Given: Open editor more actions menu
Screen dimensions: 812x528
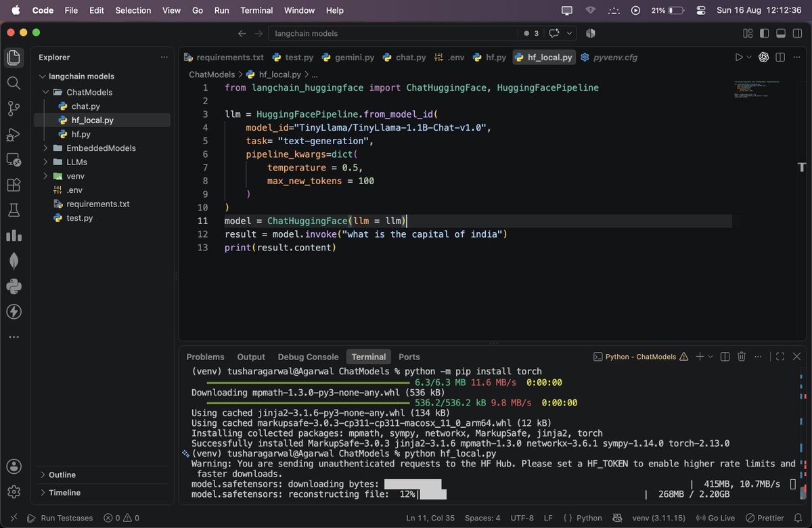Looking at the screenshot, I should coord(796,58).
